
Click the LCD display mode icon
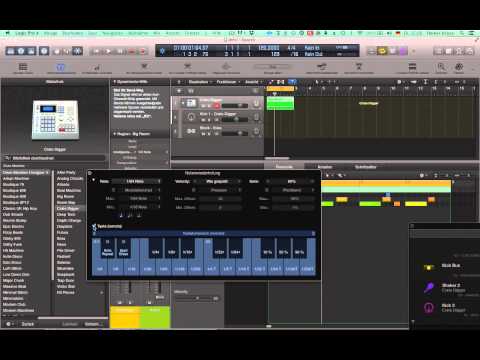[162, 51]
